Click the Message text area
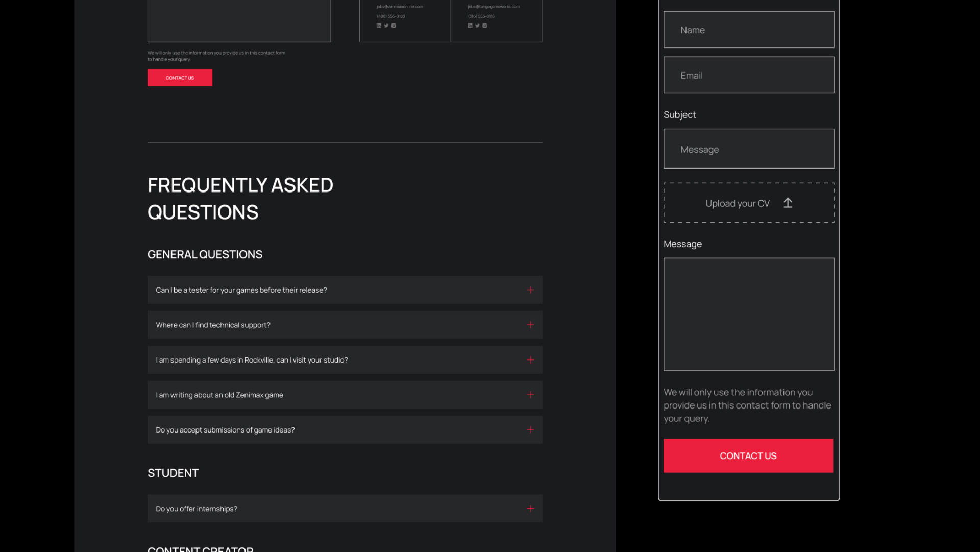980x552 pixels. (x=748, y=314)
